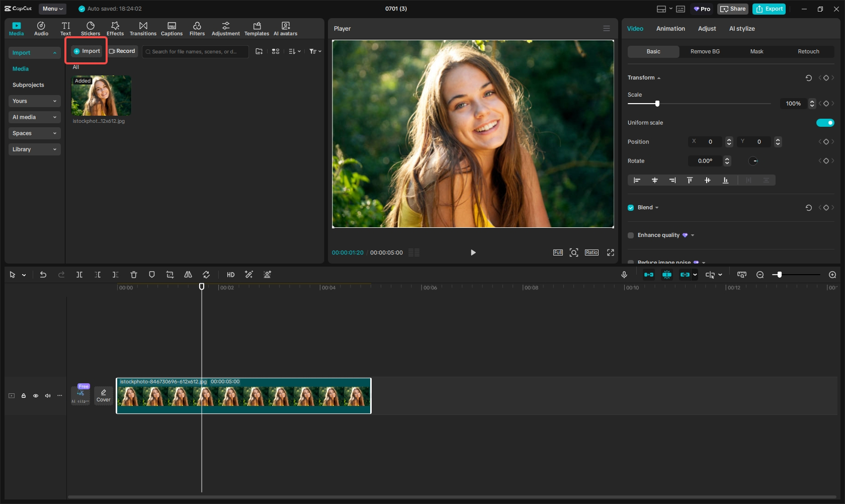This screenshot has width=845, height=504.
Task: Start recording with the Record button
Action: click(122, 51)
